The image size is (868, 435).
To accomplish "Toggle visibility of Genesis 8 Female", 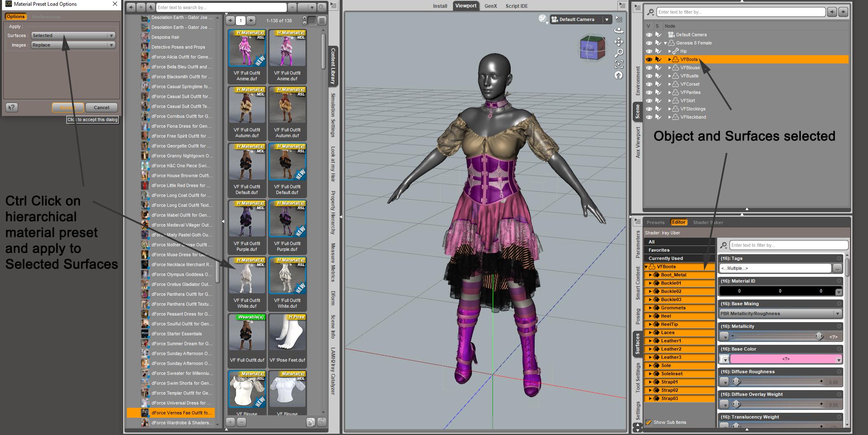I will click(x=649, y=43).
